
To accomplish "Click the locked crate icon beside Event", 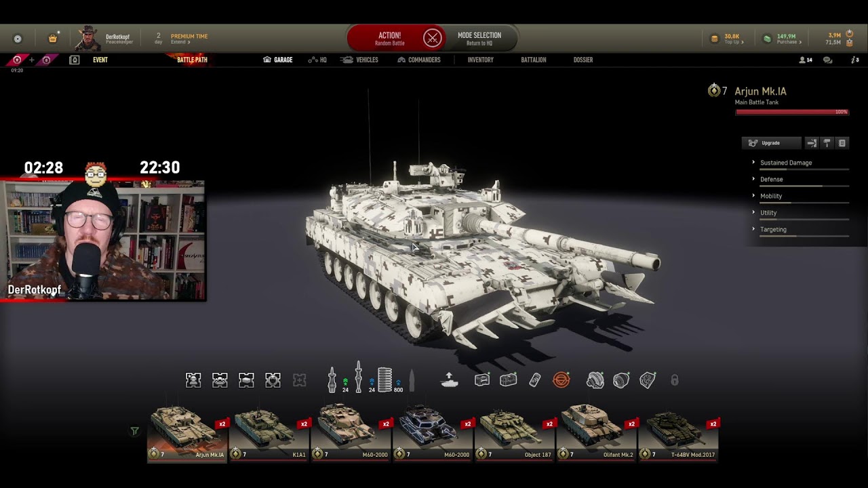I will 75,60.
